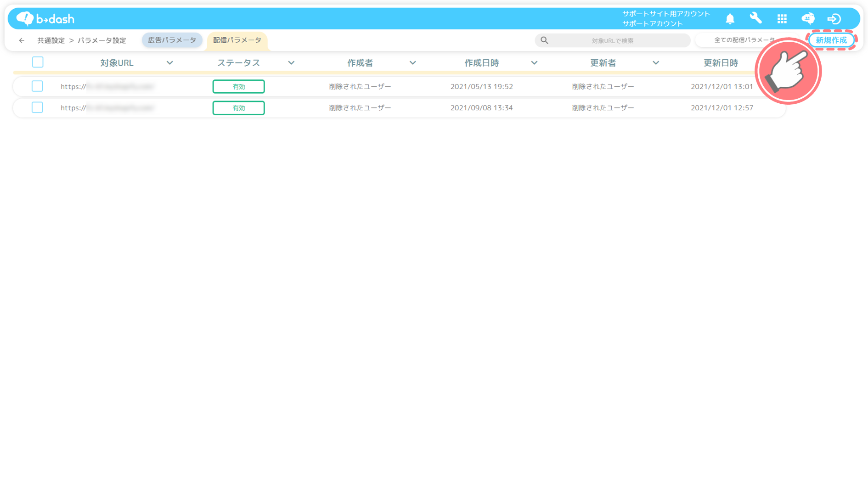Click the サポートサイト用アカウント account name
The height and width of the screenshot is (488, 868).
coord(666,14)
